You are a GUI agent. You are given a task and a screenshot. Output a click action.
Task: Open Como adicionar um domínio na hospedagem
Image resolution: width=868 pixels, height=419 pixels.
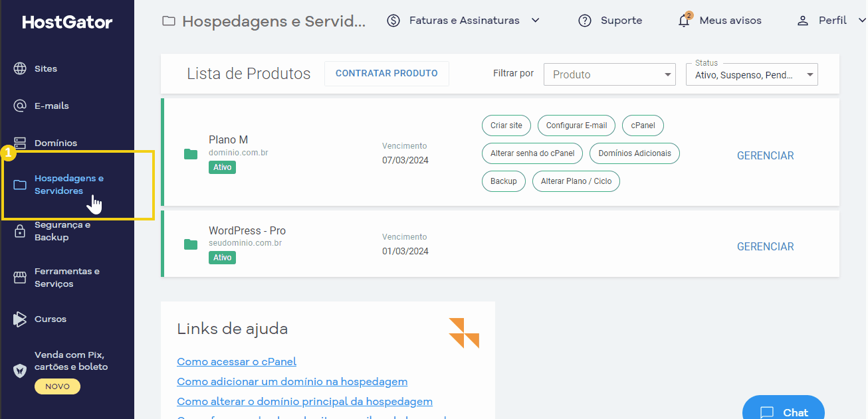point(292,382)
